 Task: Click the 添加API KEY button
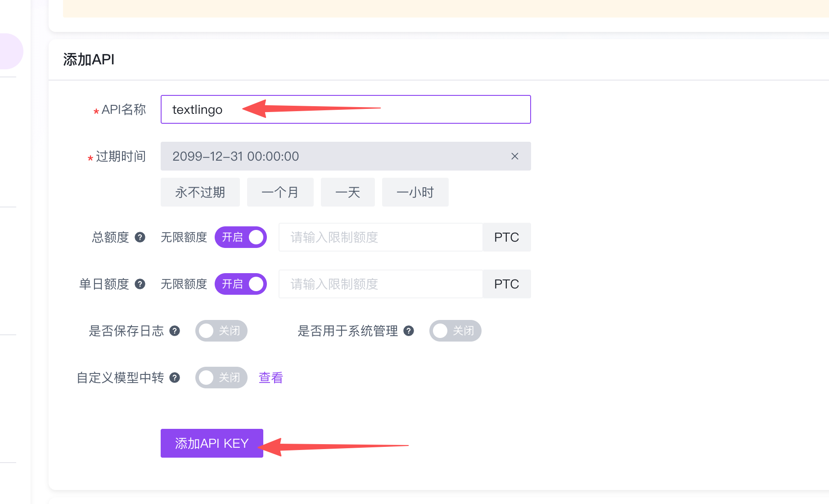tap(212, 443)
